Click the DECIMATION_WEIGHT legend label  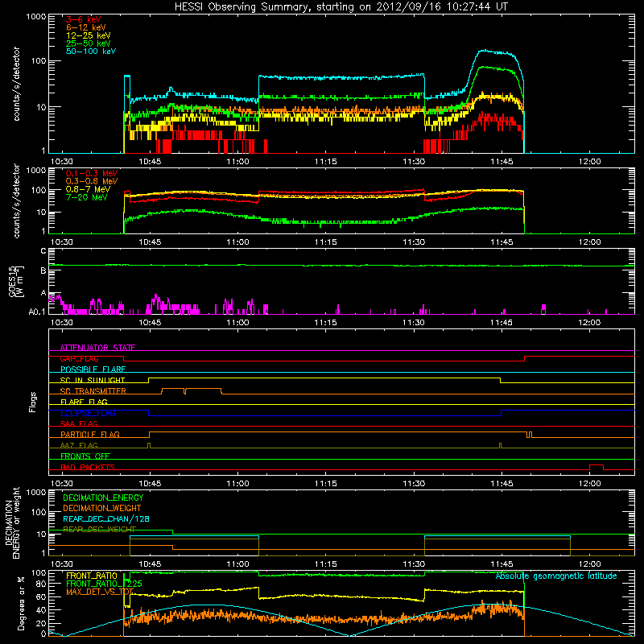102,509
